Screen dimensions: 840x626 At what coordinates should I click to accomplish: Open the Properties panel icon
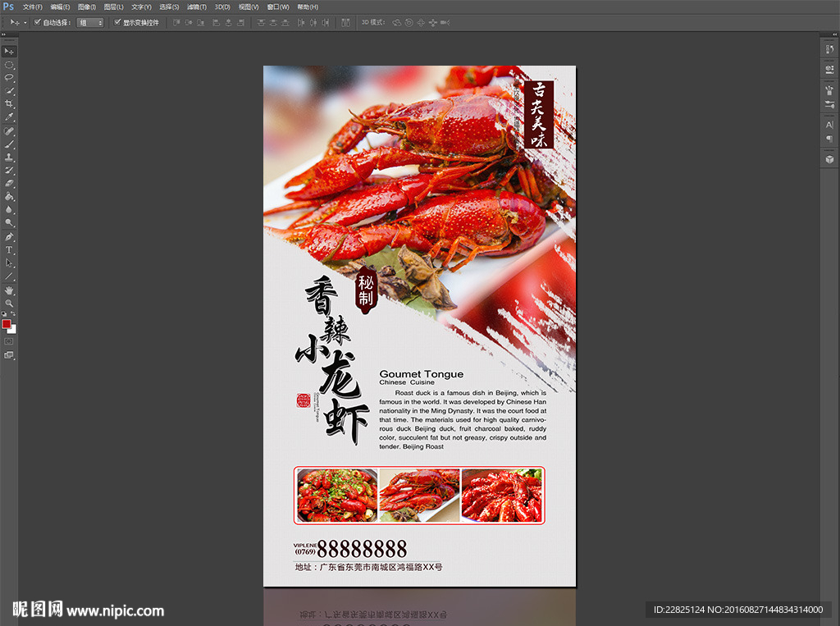tap(829, 69)
